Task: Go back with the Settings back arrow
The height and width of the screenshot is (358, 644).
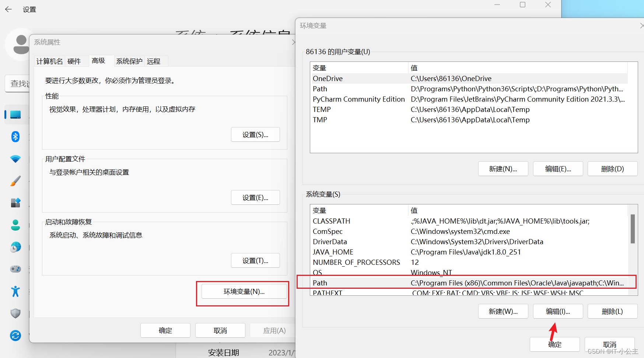Action: (x=8, y=9)
